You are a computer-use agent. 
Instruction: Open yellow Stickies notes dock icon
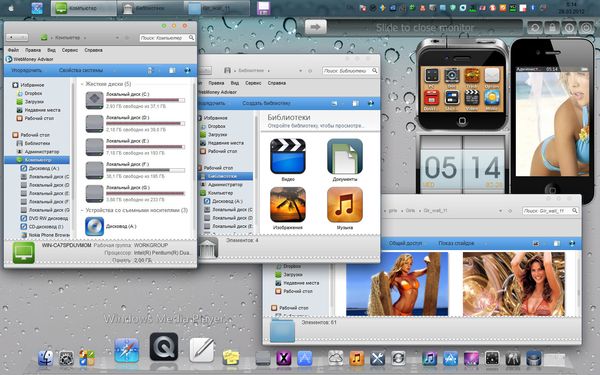[x=231, y=357]
